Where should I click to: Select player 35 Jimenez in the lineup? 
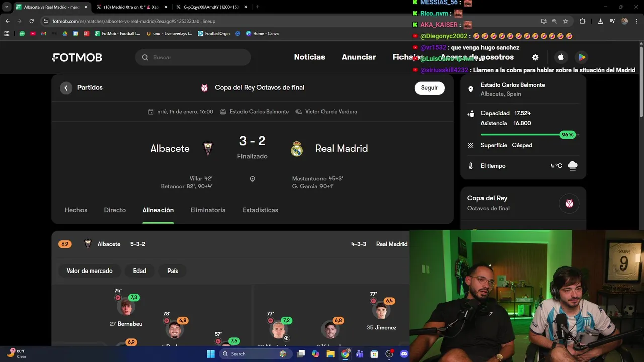tap(381, 312)
